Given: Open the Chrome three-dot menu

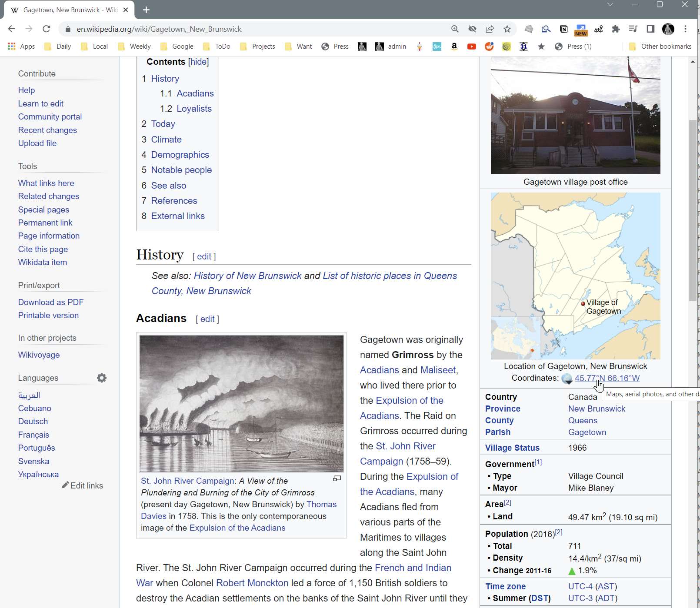Looking at the screenshot, I should point(685,29).
